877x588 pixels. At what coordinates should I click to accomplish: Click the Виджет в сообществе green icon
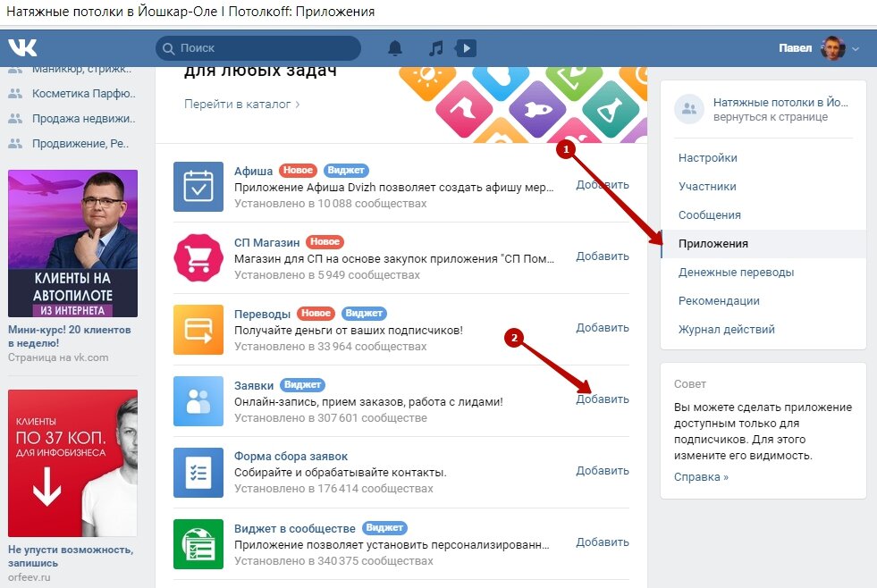pyautogui.click(x=198, y=544)
